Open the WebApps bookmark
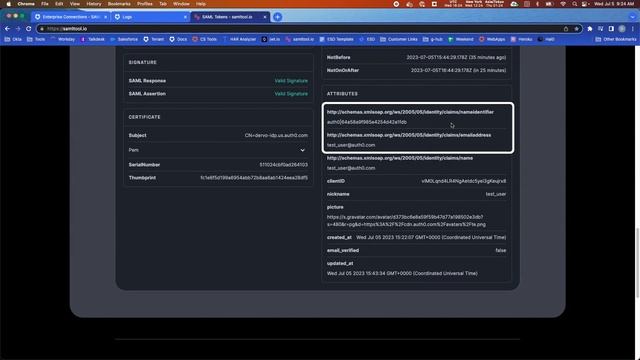This screenshot has height=360, width=640. [492, 40]
